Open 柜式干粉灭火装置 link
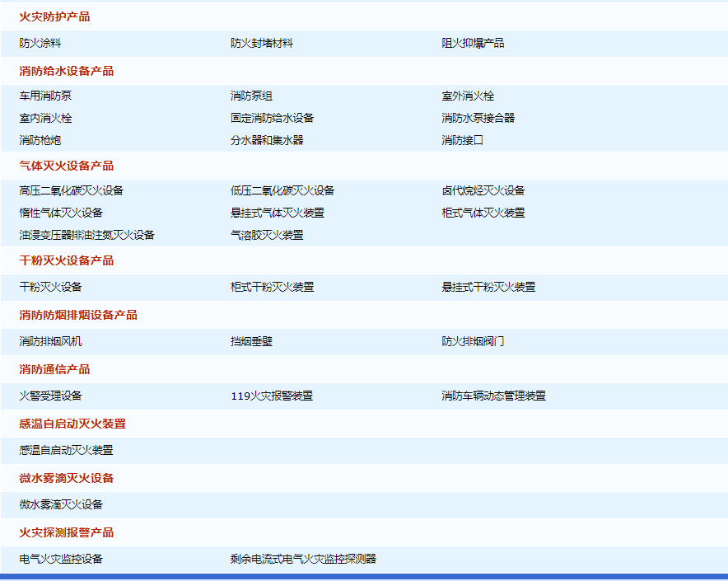728x581 pixels. tap(272, 288)
